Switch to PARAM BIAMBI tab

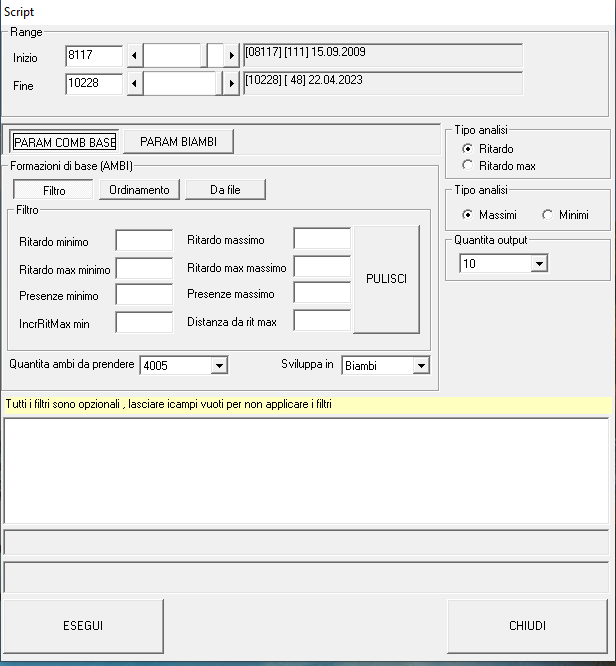click(x=178, y=141)
